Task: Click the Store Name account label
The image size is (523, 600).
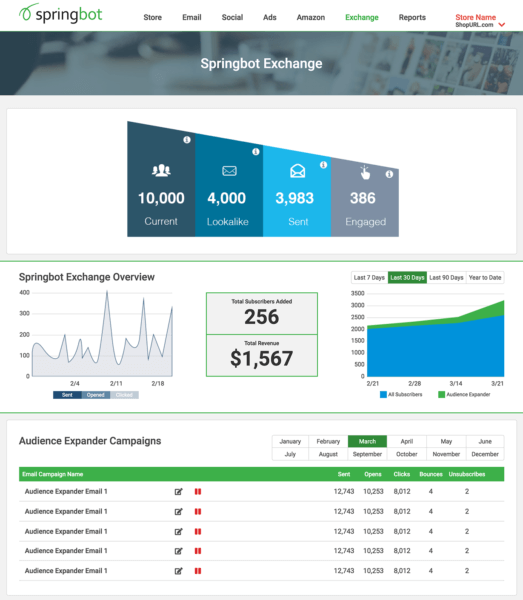Action: pos(475,17)
